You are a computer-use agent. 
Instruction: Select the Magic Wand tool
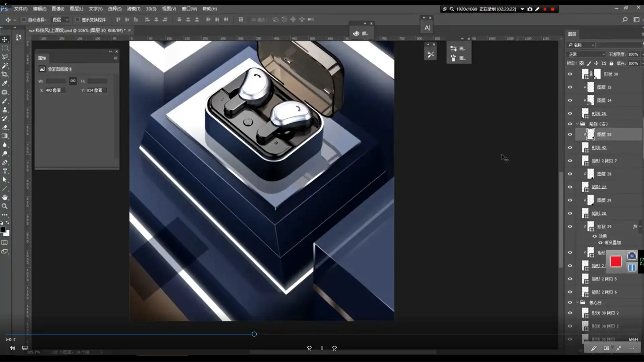pos(5,66)
